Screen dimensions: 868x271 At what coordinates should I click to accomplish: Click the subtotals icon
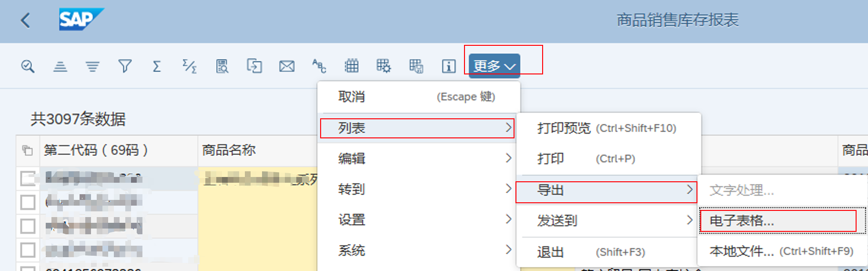tap(190, 66)
